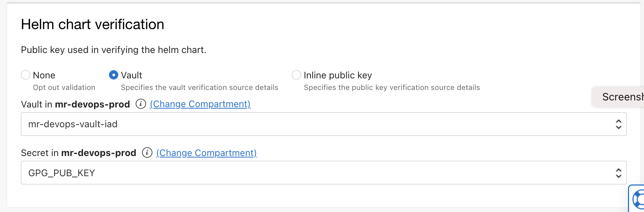Select the None radio button

tap(26, 75)
